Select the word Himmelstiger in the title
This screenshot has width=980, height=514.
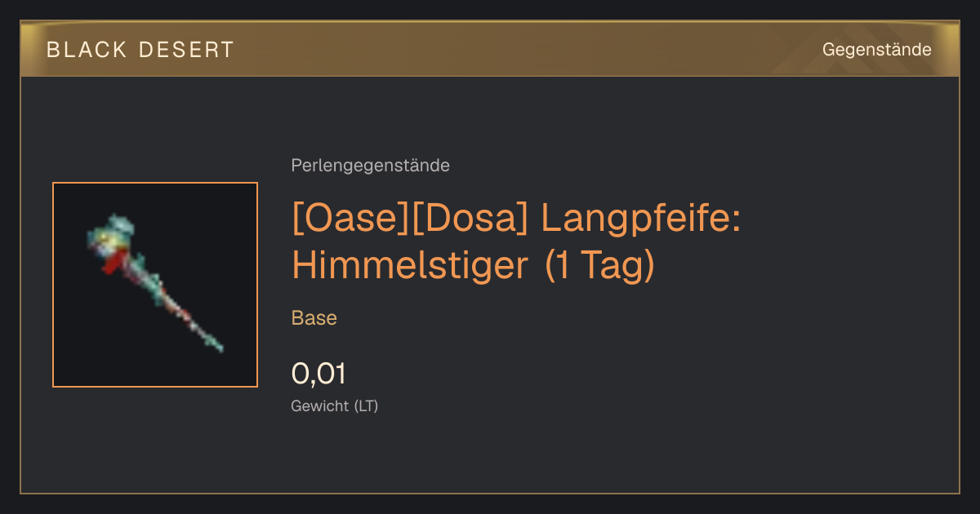pos(410,266)
